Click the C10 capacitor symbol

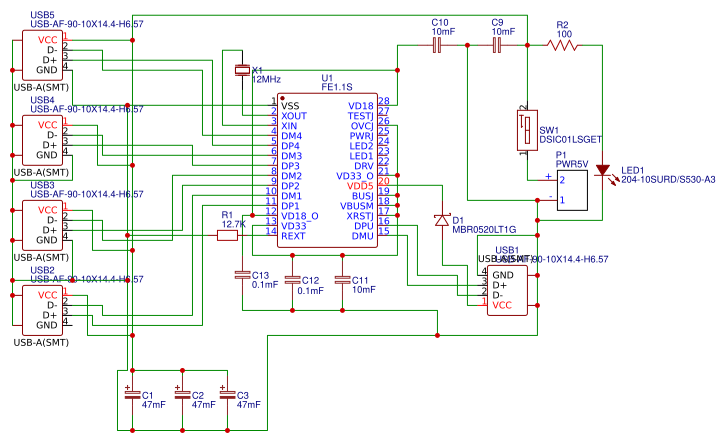[x=437, y=45]
